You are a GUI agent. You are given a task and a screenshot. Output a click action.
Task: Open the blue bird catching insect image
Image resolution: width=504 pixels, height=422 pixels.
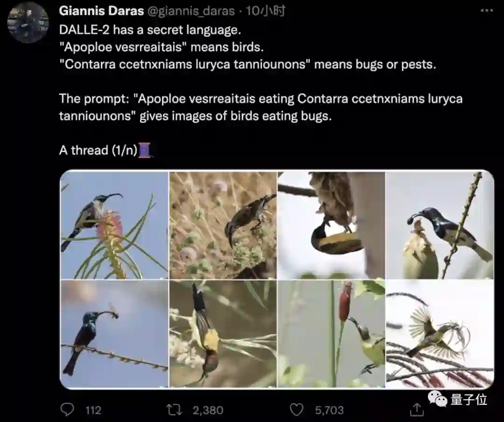point(114,334)
